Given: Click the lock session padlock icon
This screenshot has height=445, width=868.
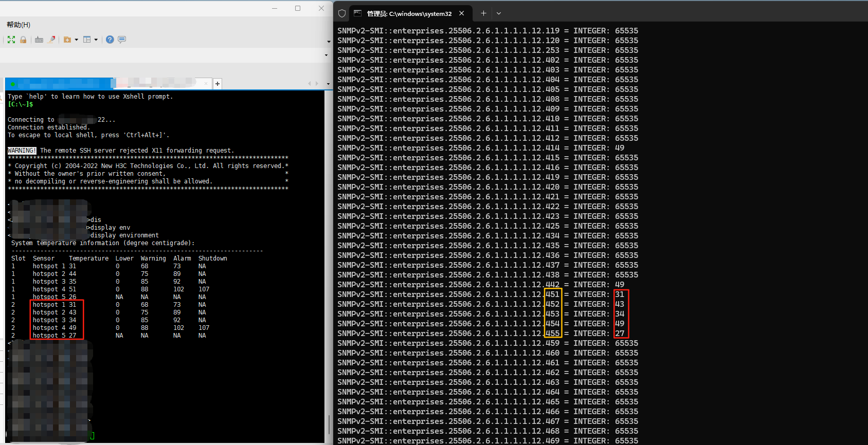Looking at the screenshot, I should (x=23, y=40).
